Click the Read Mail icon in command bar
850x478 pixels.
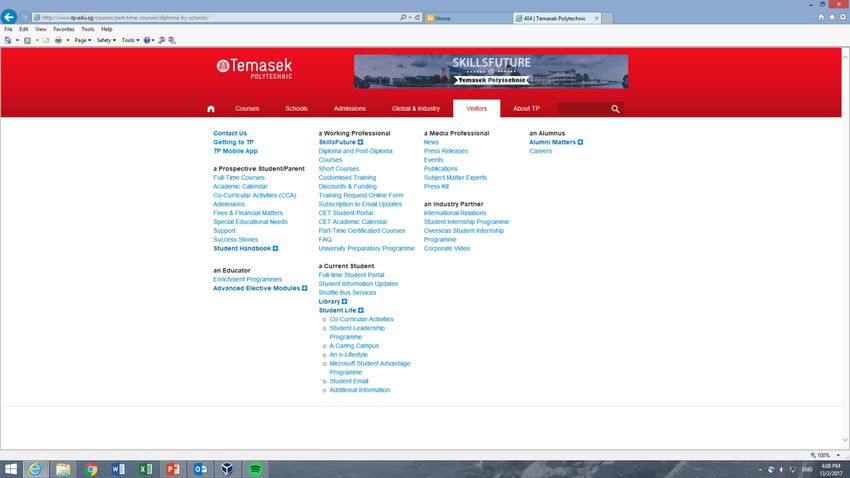tap(46, 40)
